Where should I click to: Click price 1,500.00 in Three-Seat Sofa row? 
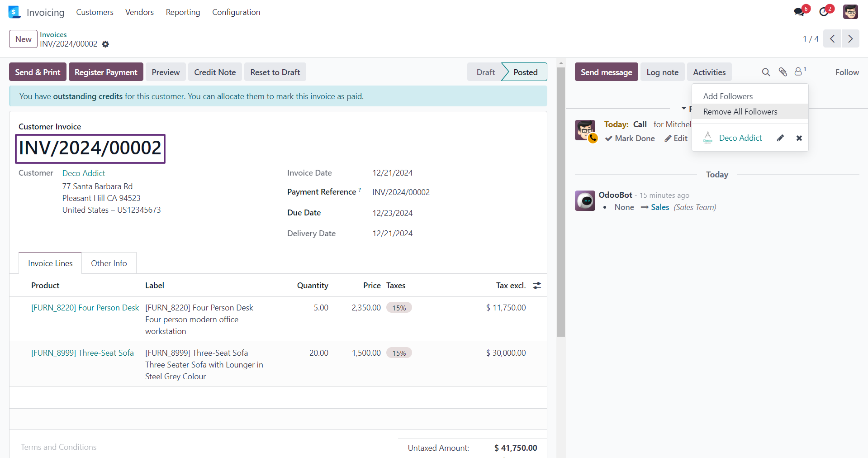click(366, 353)
